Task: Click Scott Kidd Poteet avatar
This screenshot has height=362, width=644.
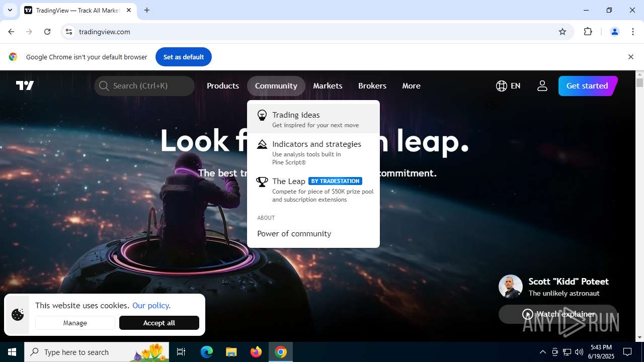Action: 511,287
